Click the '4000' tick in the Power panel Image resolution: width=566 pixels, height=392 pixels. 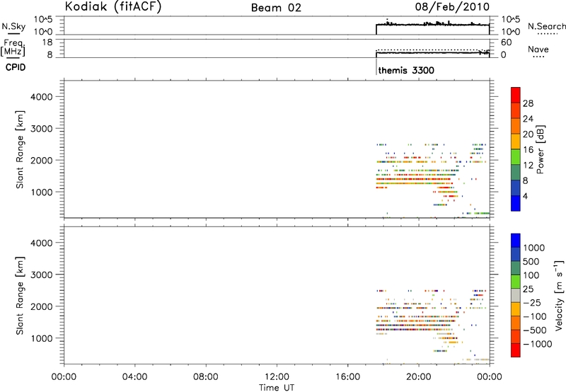42,97
